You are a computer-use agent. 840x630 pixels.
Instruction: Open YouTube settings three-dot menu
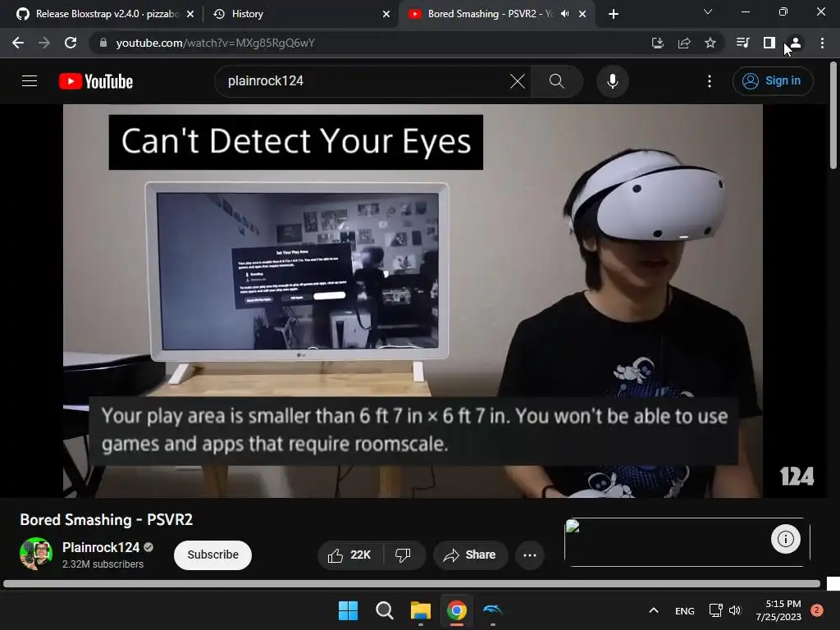[710, 81]
